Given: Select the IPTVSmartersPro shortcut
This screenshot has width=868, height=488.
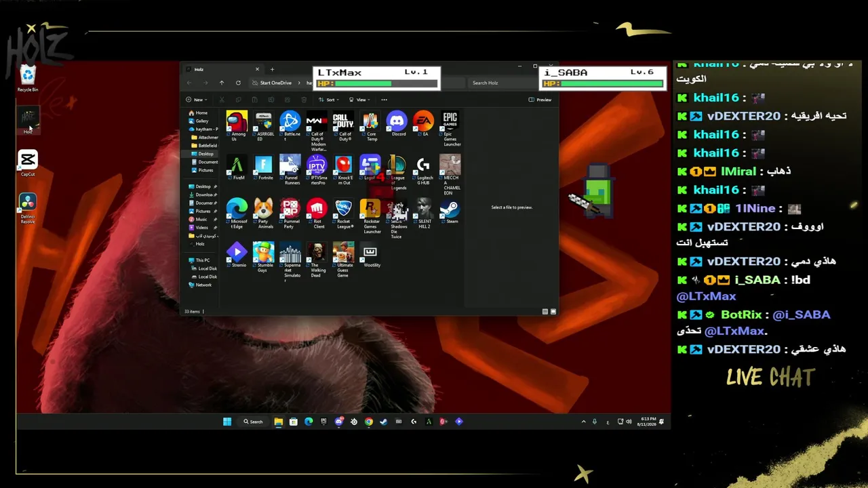Looking at the screenshot, I should (x=317, y=170).
